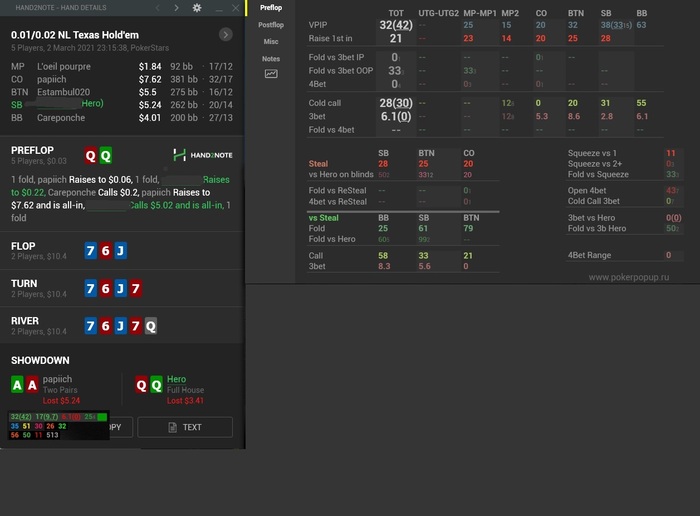Click Raise 1st in total 21
The image size is (700, 516).
396,38
